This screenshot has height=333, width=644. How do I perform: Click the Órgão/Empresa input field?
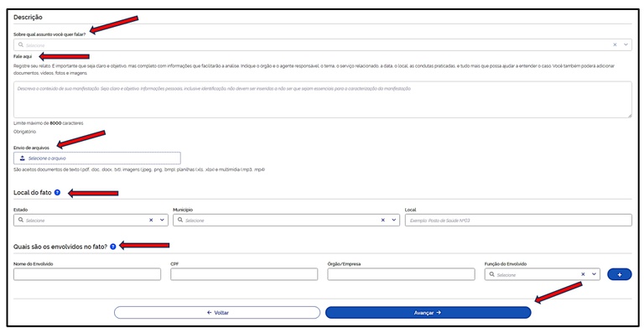pyautogui.click(x=402, y=274)
